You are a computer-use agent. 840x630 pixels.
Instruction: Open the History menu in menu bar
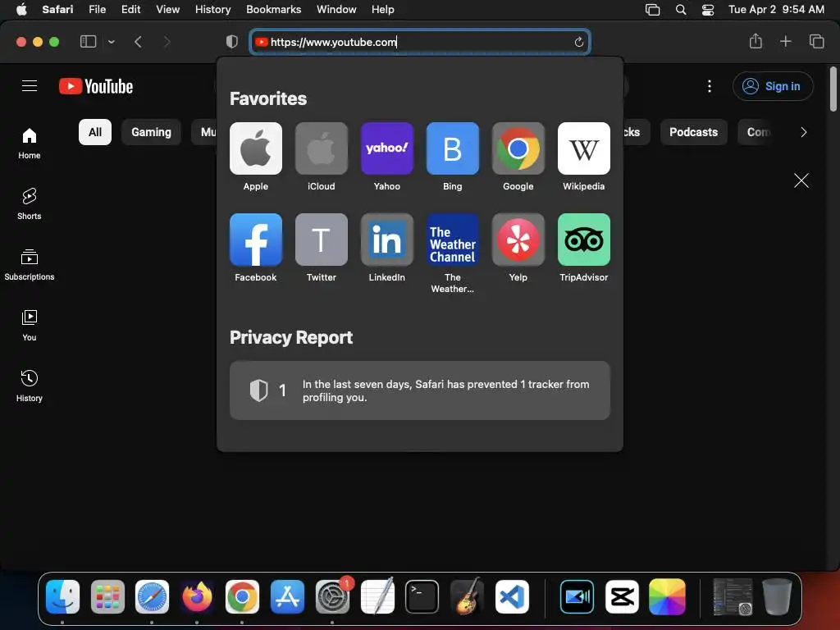(x=212, y=9)
